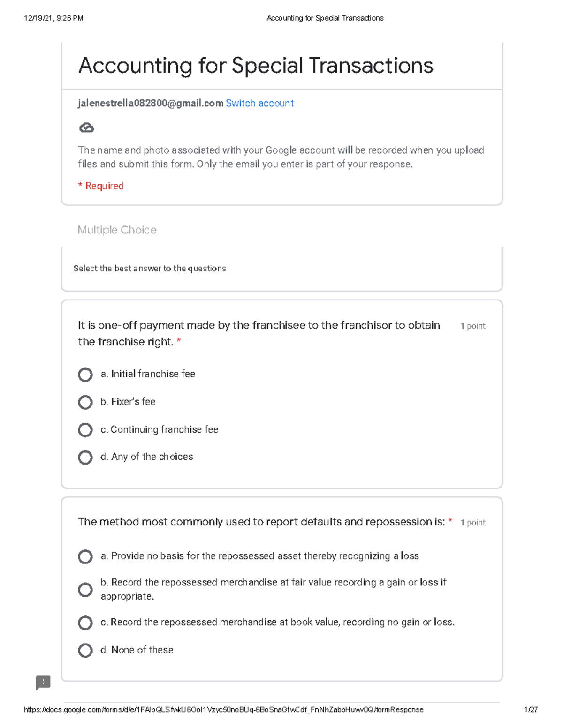Choose the 'b. Fixer's fee' option
Screen dimensions: 563x728
tap(85, 402)
